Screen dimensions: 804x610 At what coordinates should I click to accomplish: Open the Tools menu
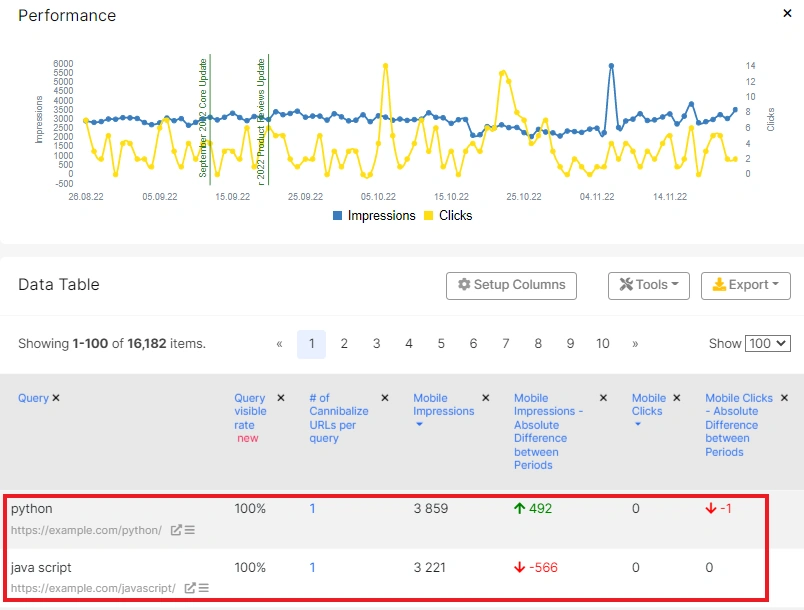(648, 285)
